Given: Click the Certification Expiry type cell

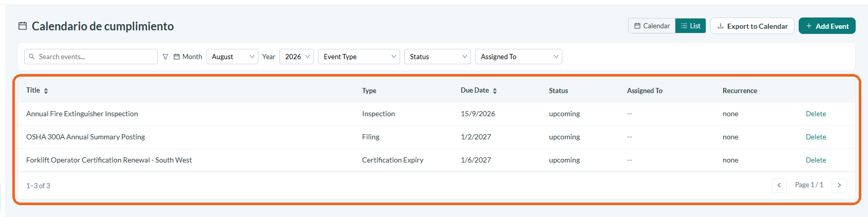Looking at the screenshot, I should (x=393, y=160).
